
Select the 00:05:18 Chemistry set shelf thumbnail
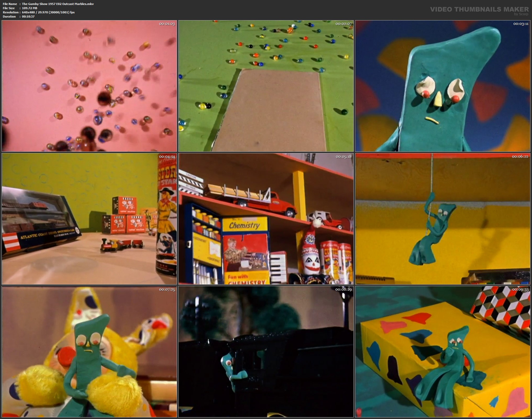coord(266,219)
